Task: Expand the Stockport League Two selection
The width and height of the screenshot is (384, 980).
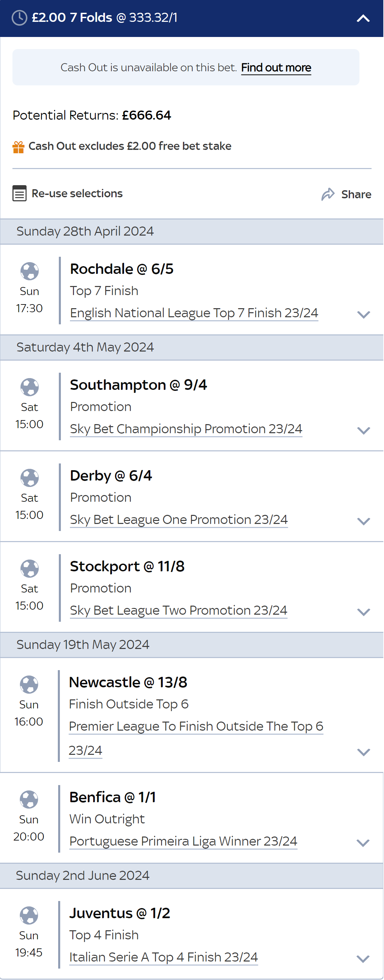Action: [363, 612]
